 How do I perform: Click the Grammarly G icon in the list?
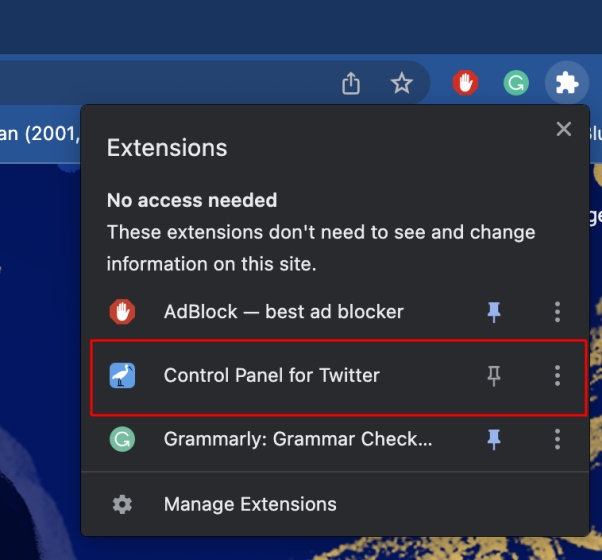pyautogui.click(x=122, y=439)
